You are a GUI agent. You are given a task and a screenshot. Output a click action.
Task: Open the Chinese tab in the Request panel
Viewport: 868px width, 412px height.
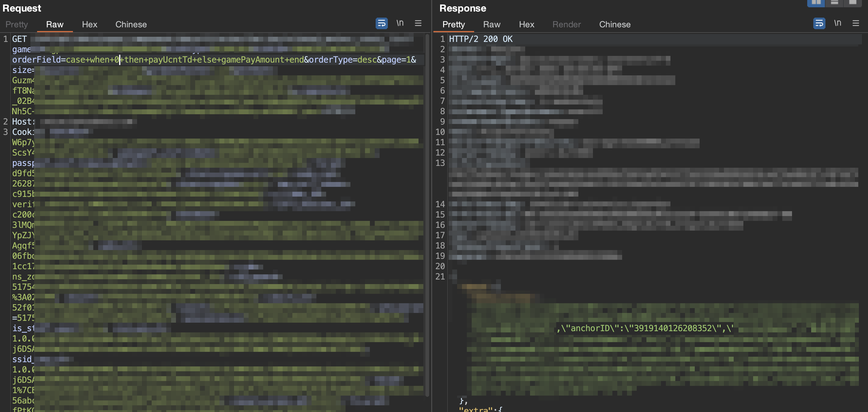pos(131,24)
